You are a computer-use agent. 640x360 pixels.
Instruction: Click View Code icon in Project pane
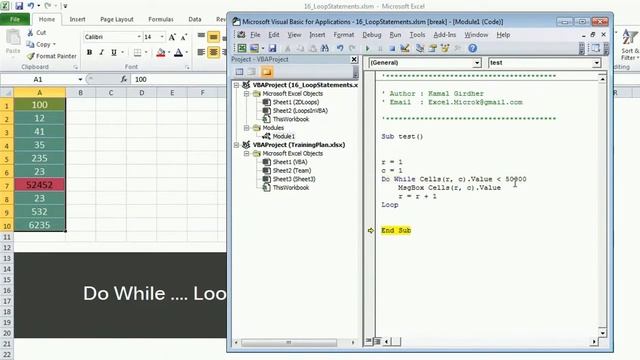(240, 72)
